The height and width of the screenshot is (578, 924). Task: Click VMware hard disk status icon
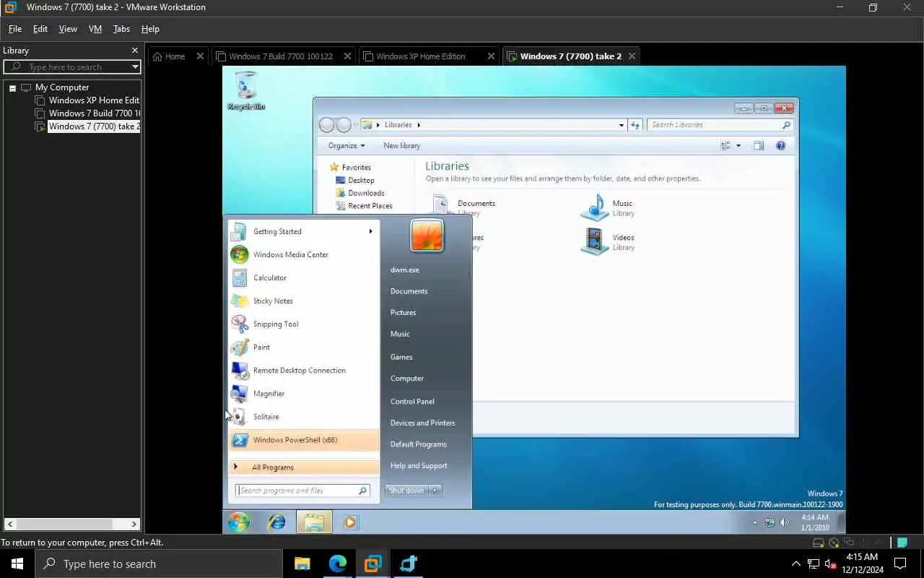coord(819,543)
